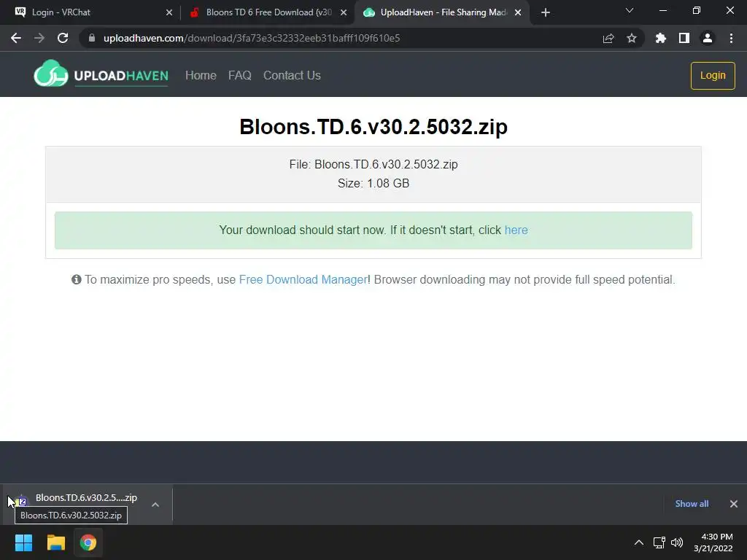Image resolution: width=747 pixels, height=560 pixels.
Task: Open the volume speaker icon
Action: [677, 542]
